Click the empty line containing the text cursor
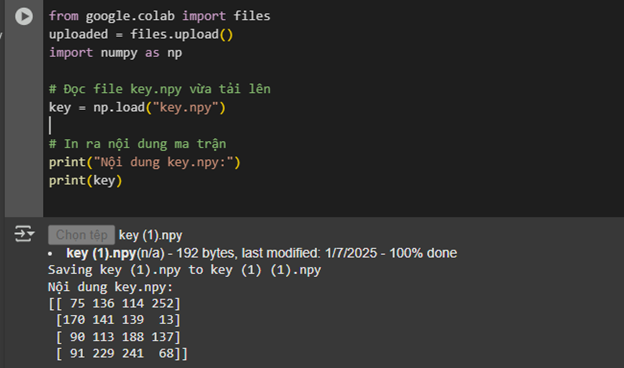 tap(159, 126)
